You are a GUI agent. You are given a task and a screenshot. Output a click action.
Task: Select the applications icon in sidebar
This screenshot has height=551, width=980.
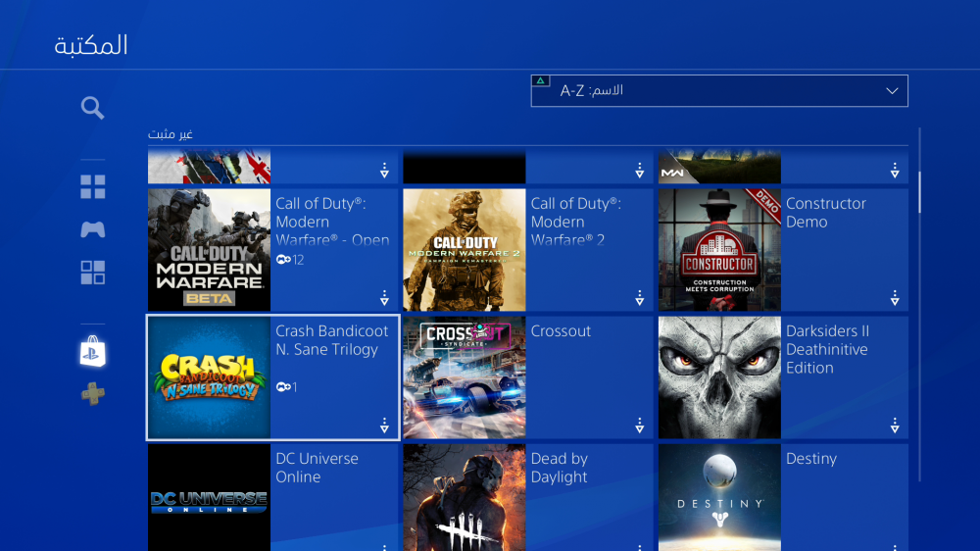93,274
